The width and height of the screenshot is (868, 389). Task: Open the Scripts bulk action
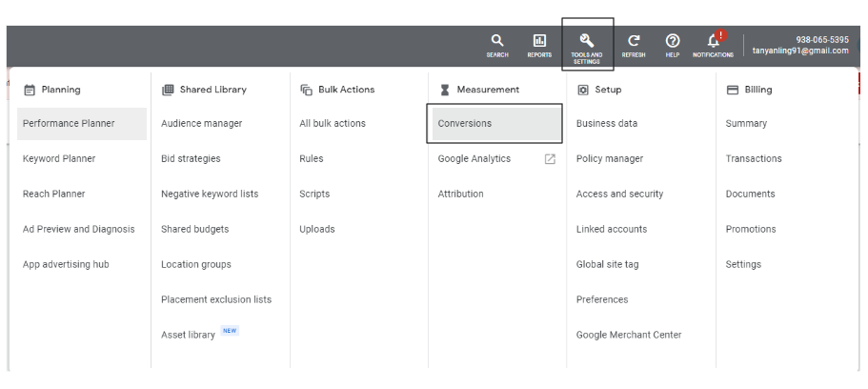click(x=314, y=194)
